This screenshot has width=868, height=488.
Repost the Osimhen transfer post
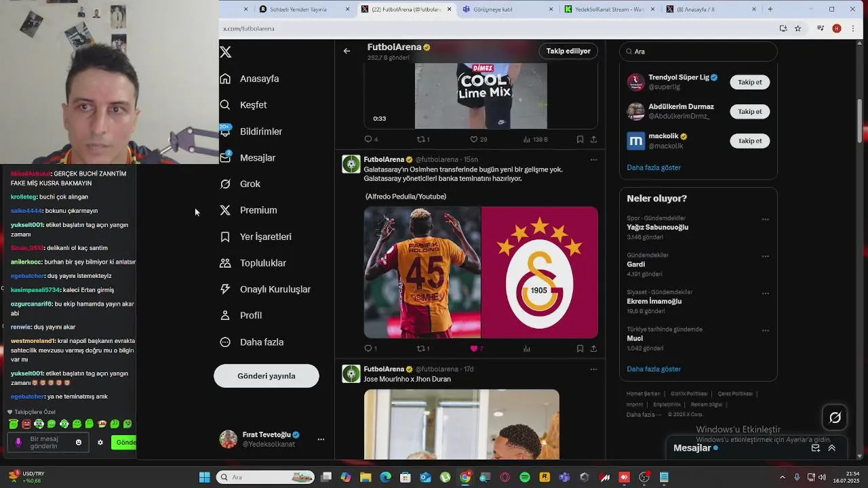tap(420, 348)
